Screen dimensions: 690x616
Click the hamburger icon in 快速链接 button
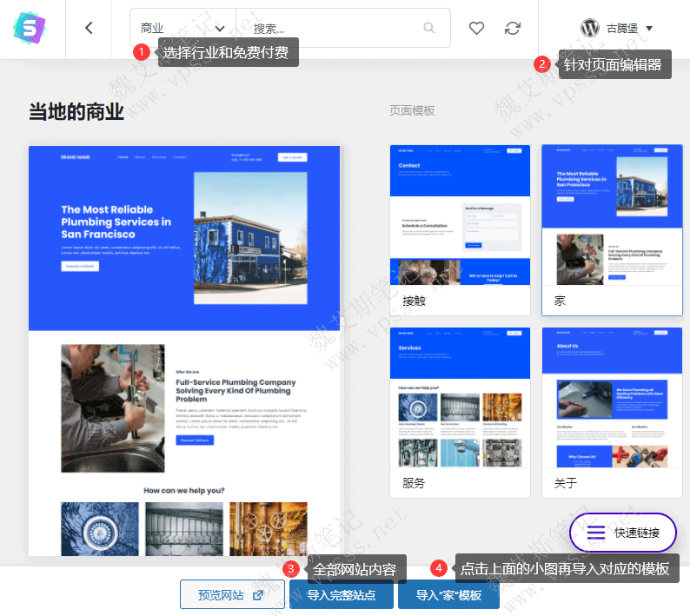tap(596, 533)
